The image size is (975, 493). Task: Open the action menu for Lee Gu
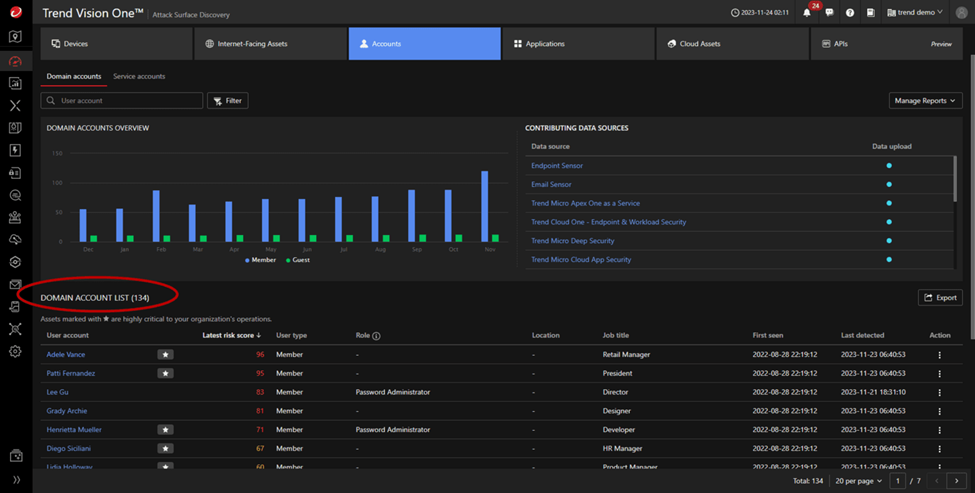(940, 392)
